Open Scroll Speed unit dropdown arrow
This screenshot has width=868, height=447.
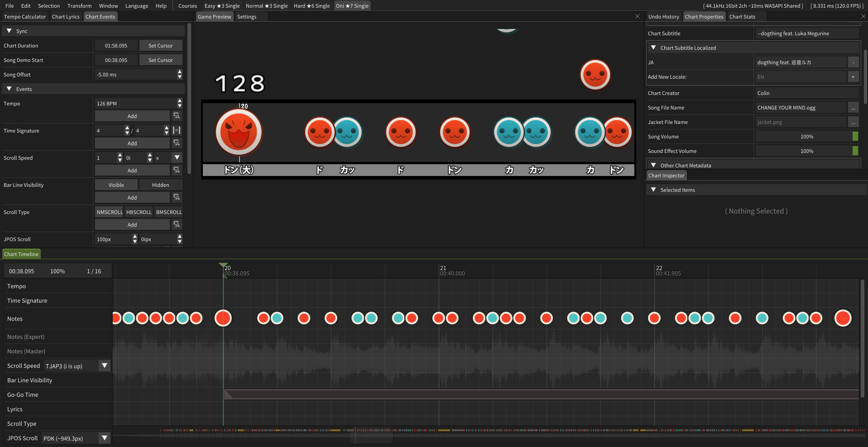click(x=177, y=157)
